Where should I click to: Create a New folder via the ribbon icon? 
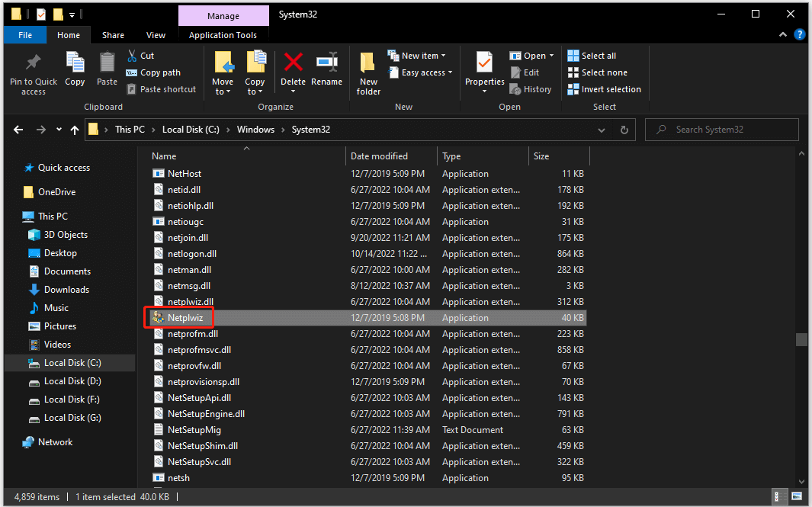point(367,72)
